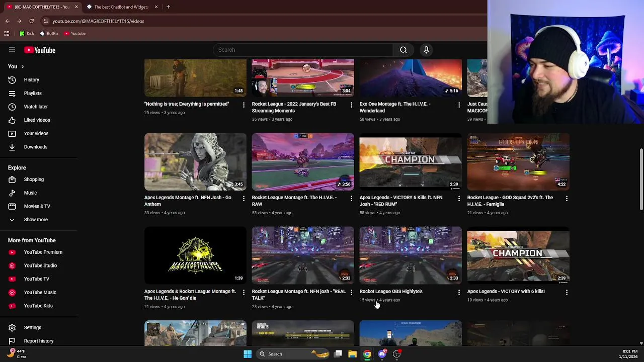The image size is (644, 362).
Task: Reload the page with refresh icon
Action: (x=31, y=21)
